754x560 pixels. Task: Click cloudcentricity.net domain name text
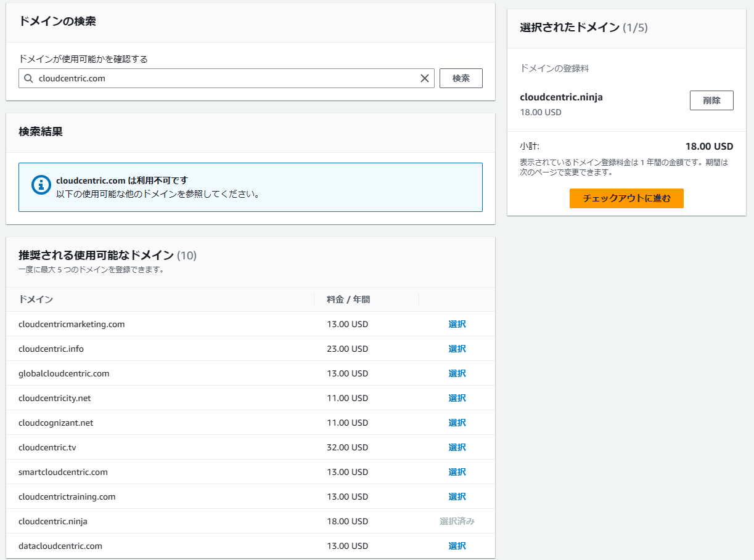click(x=55, y=398)
